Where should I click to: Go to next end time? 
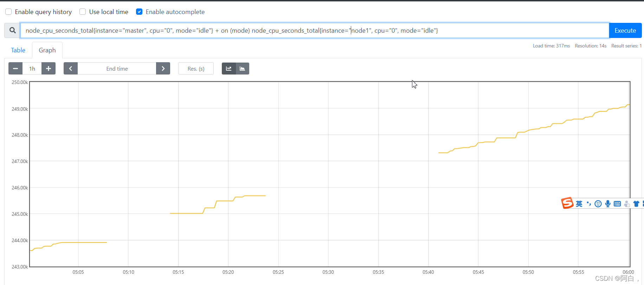point(163,69)
